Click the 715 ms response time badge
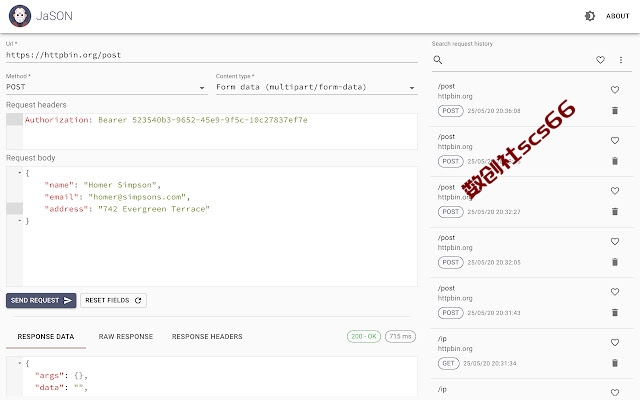 [400, 336]
